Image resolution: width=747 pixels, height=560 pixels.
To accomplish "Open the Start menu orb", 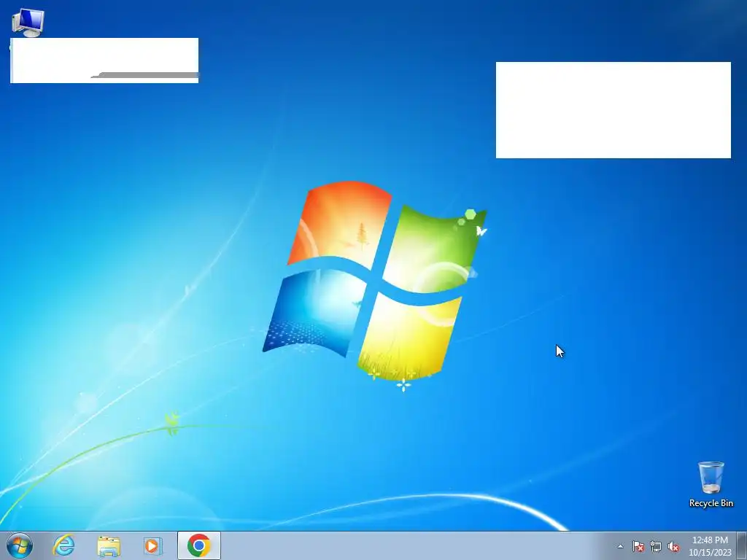I will [x=20, y=545].
